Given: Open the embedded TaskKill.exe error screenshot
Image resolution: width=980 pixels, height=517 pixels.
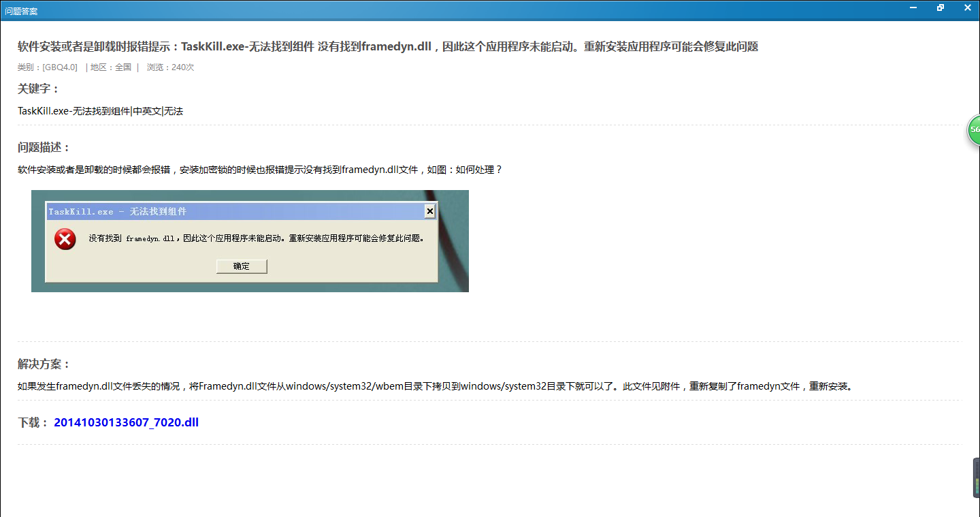Looking at the screenshot, I should coord(250,241).
